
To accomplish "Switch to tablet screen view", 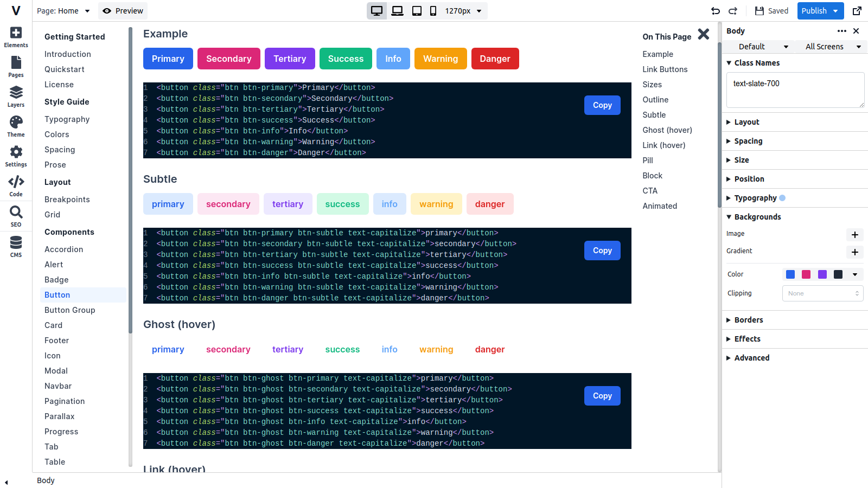I will tap(417, 11).
